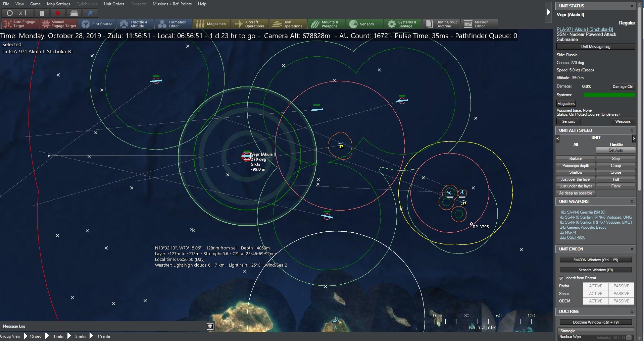Click the green Systems health bar
The height and width of the screenshot is (341, 644).
coord(609,95)
